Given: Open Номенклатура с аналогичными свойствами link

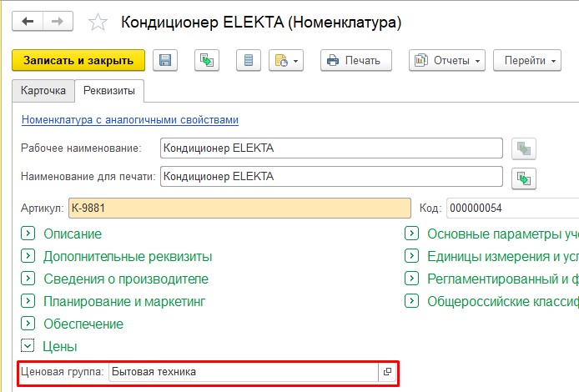Looking at the screenshot, I should click(x=130, y=120).
